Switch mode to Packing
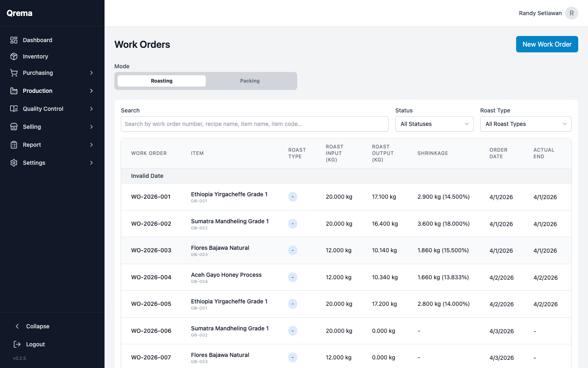This screenshot has height=368, width=588. (249, 81)
